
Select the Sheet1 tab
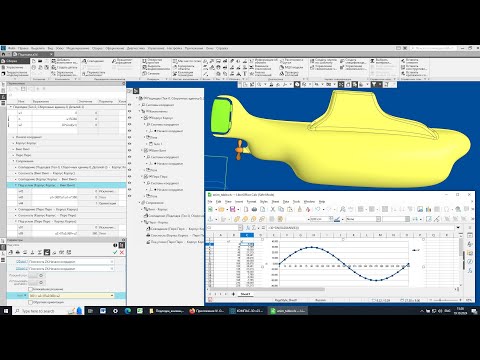pyautogui.click(x=245, y=294)
